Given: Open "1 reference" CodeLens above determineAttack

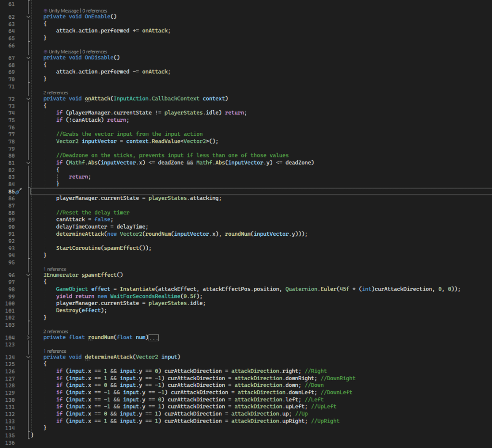Looking at the screenshot, I should pos(55,351).
